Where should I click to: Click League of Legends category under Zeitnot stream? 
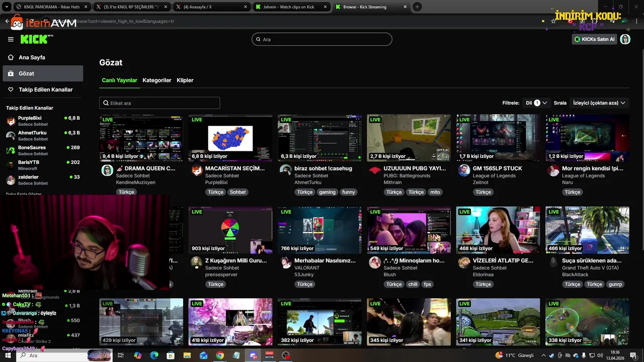tap(494, 176)
